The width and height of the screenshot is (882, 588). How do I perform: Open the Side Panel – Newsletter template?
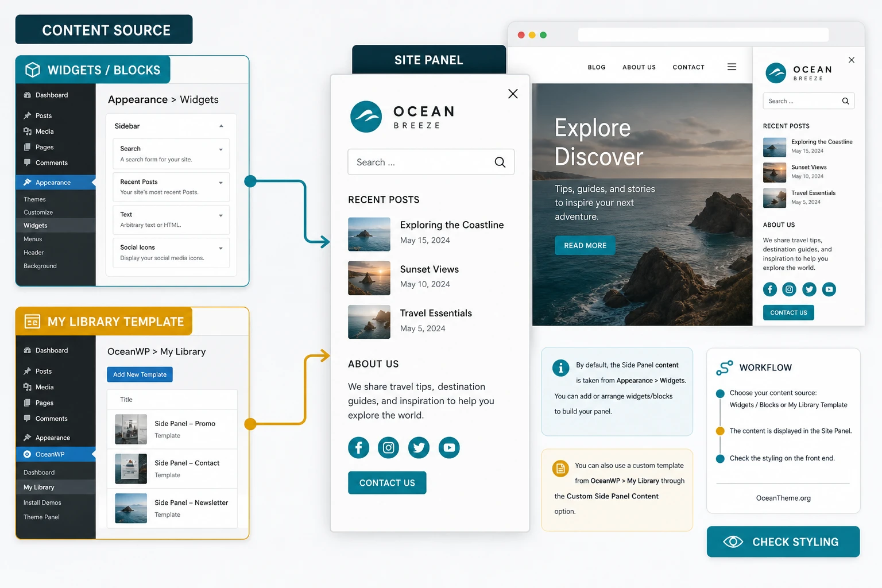click(x=172, y=508)
